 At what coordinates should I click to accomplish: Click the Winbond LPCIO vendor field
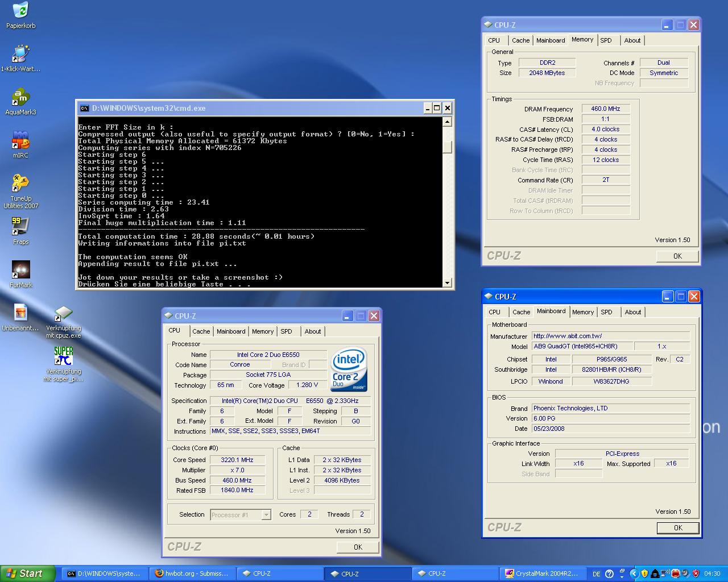(x=551, y=381)
